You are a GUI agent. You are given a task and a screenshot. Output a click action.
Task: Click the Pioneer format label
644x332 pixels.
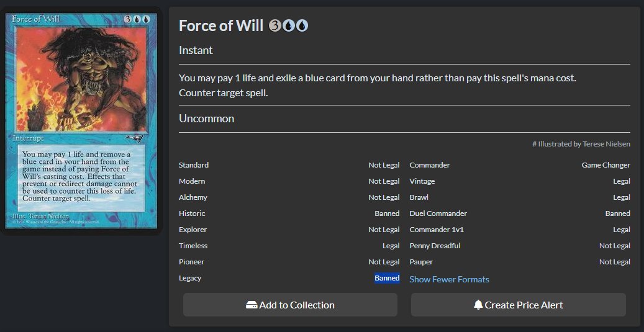tap(191, 262)
